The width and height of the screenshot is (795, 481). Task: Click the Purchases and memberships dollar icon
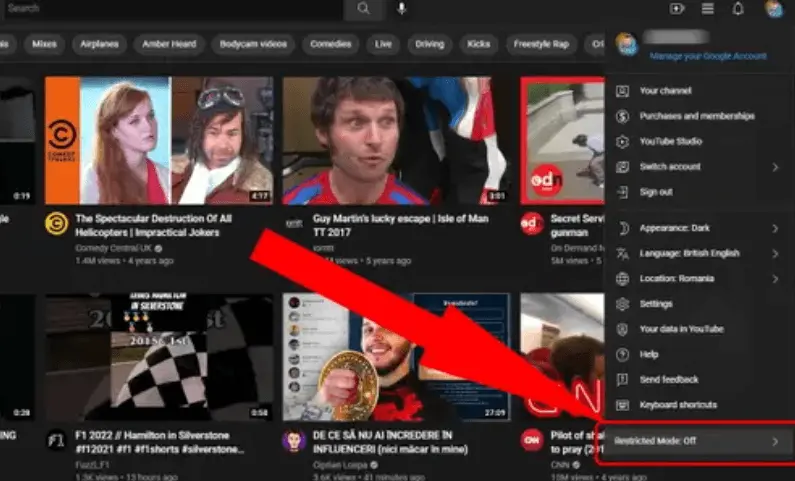[x=623, y=117]
